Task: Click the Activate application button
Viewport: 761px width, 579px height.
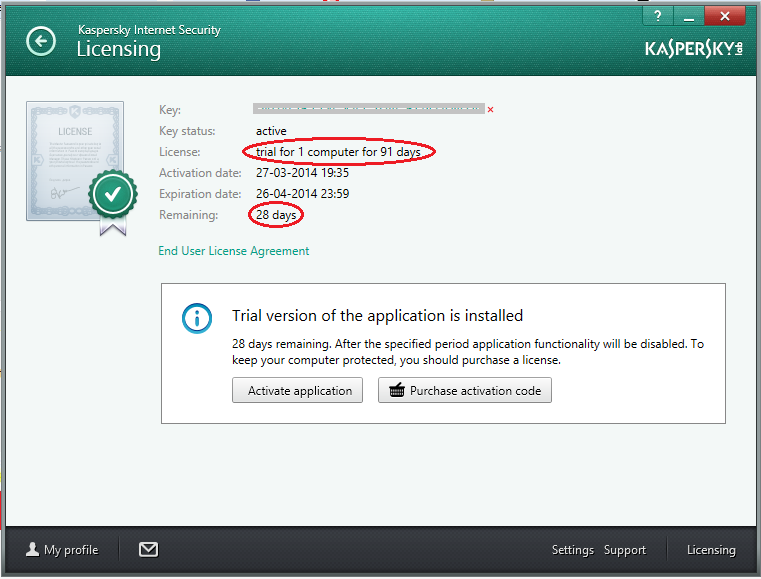Action: coord(298,390)
